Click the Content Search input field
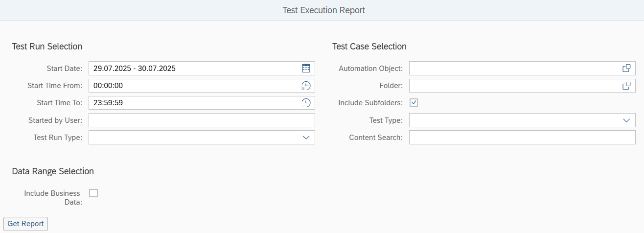 [522, 138]
